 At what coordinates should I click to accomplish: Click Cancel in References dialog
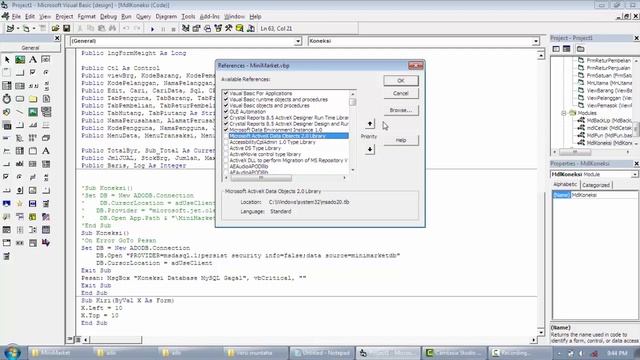[401, 93]
